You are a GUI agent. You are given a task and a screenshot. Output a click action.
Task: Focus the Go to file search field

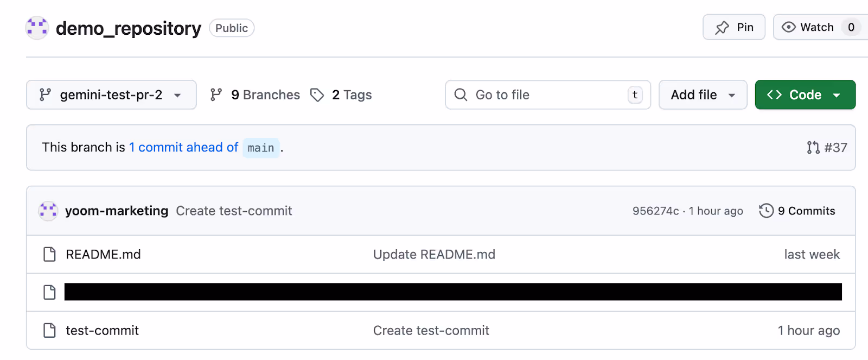[x=548, y=94]
